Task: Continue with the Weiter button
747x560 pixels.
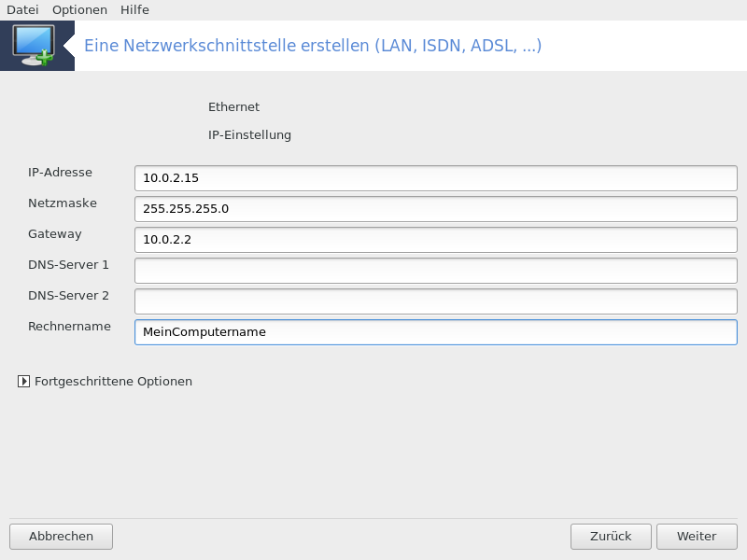Action: point(697,537)
